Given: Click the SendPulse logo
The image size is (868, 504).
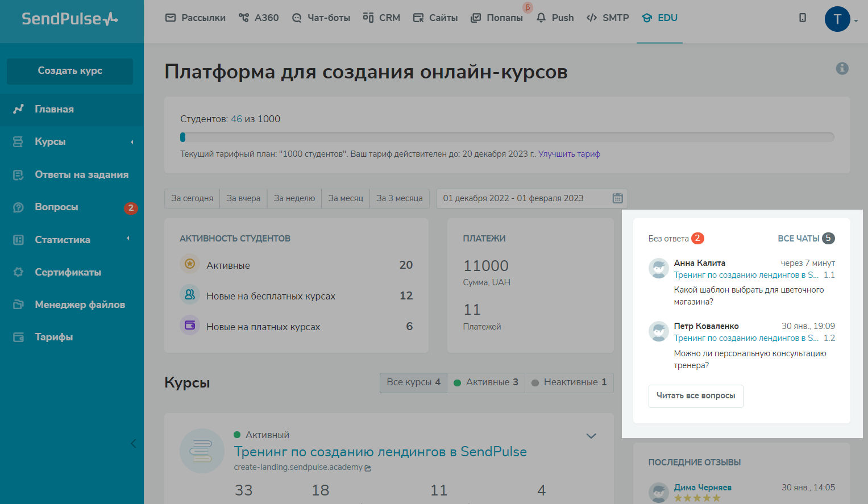Looking at the screenshot, I should 70,19.
